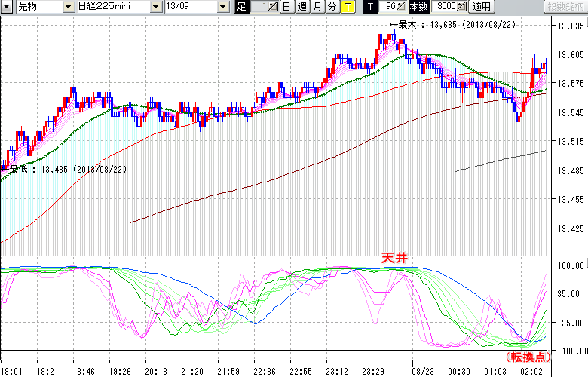Open the leftmost dropdown arrow menu
Image resolution: width=588 pixels, height=377 pixels.
(6, 7)
